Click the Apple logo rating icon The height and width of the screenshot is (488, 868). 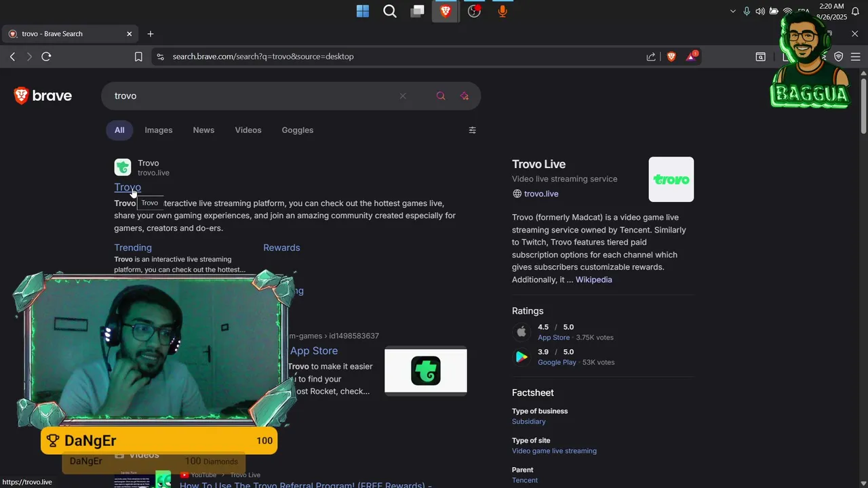(x=521, y=332)
